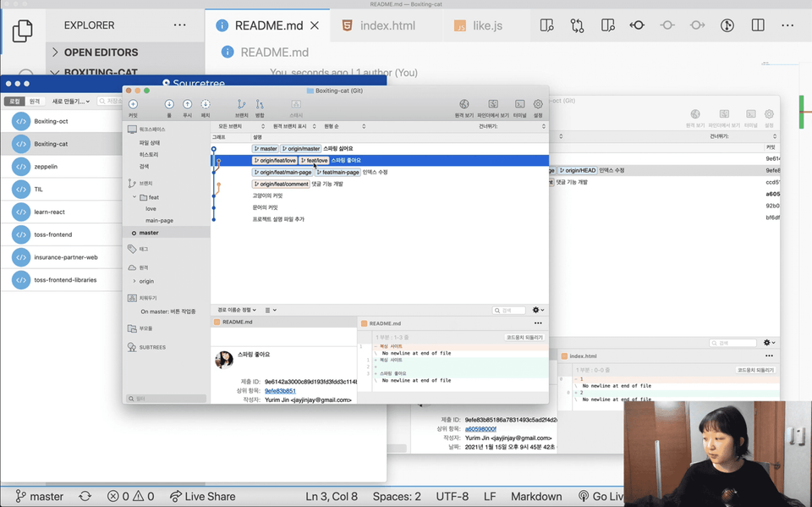Click the Workspace (워크스페이스) monitor icon in sidebar
The width and height of the screenshot is (812, 507).
coord(132,130)
